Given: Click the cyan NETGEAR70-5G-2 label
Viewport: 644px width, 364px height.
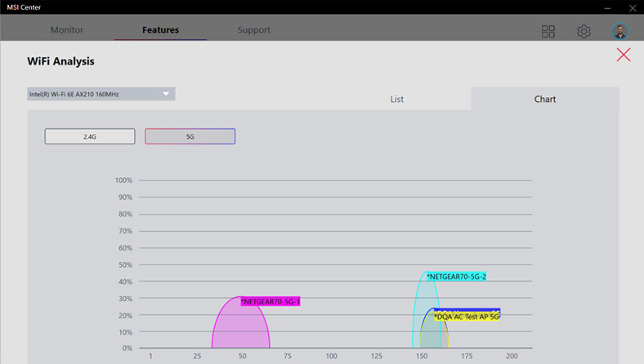Looking at the screenshot, I should pos(456,277).
